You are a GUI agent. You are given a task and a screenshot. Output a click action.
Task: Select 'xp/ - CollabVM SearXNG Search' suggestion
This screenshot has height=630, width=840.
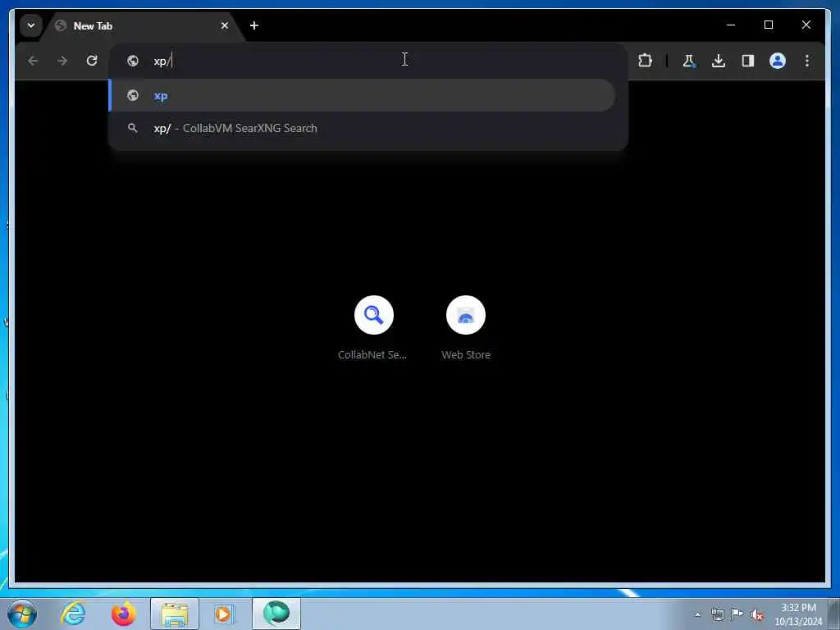[362, 128]
